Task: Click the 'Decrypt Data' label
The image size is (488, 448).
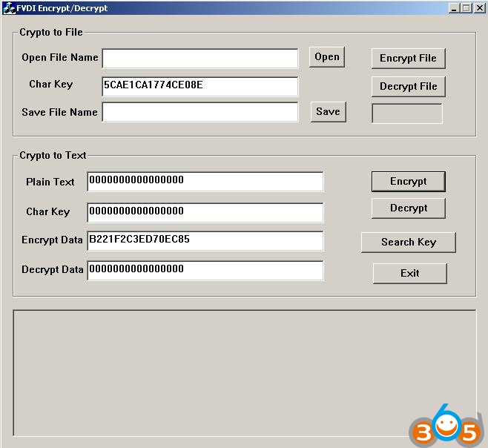Action: (x=52, y=269)
